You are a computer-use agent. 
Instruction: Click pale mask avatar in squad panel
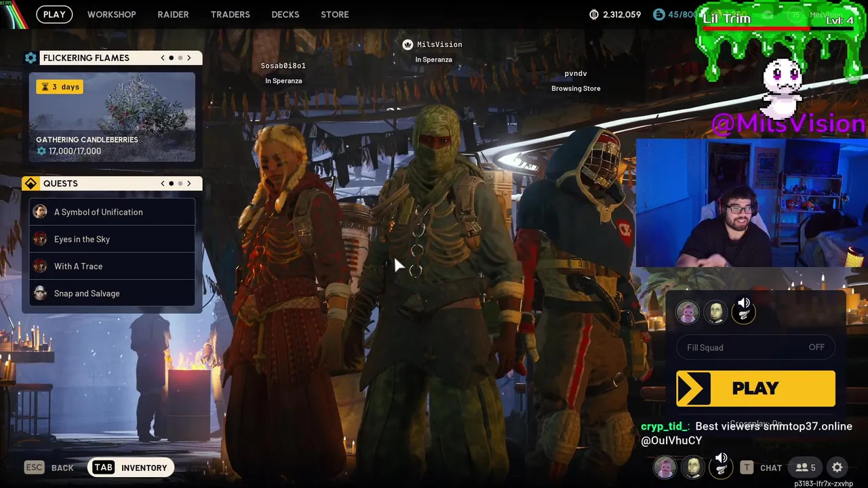[715, 312]
